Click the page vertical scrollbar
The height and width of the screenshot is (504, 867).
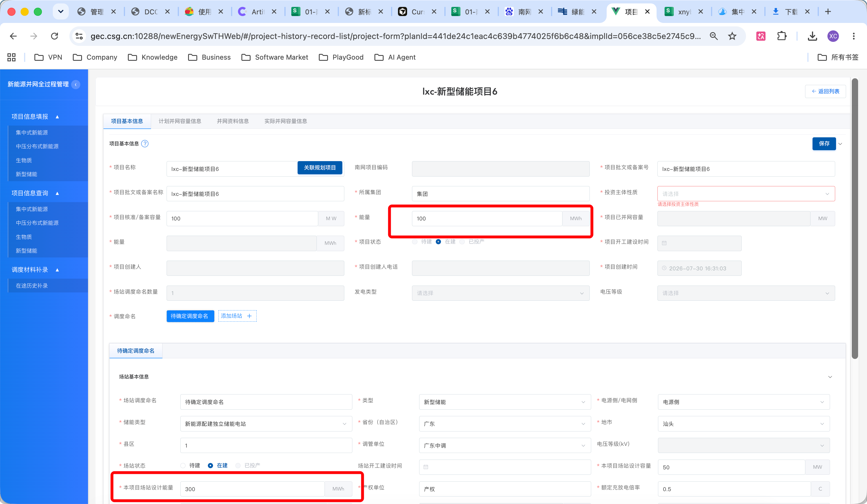click(855, 218)
